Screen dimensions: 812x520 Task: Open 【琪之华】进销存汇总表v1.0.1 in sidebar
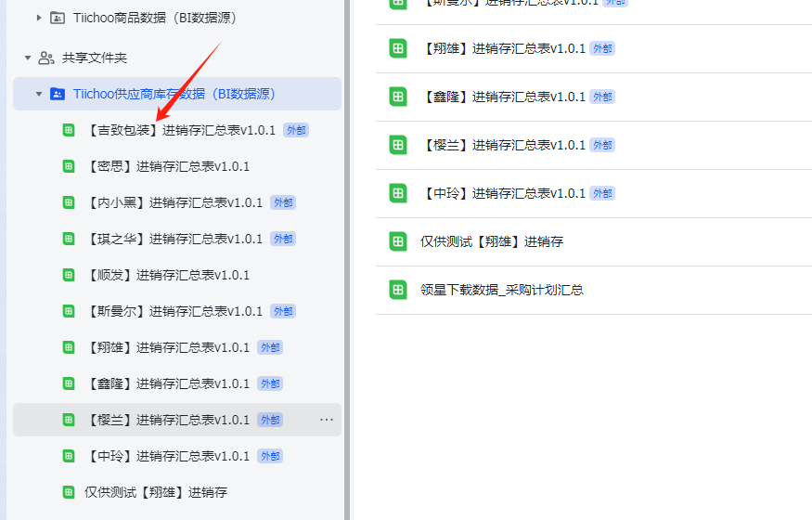point(174,239)
